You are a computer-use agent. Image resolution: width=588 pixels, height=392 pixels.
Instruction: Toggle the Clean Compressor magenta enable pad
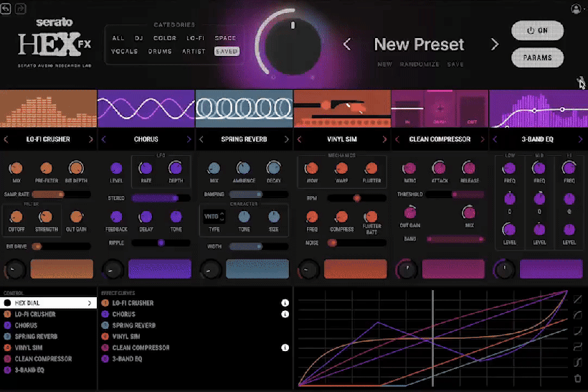[x=453, y=269]
